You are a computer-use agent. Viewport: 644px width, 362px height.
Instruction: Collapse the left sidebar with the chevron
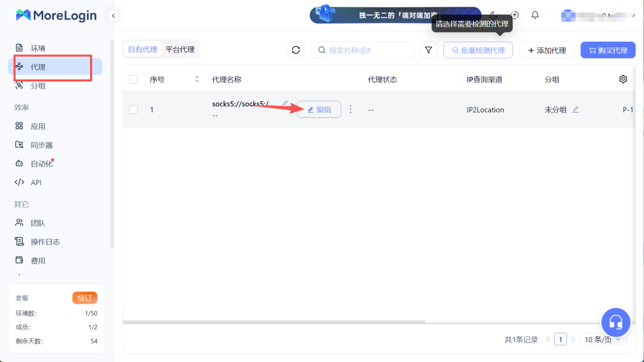coord(113,15)
